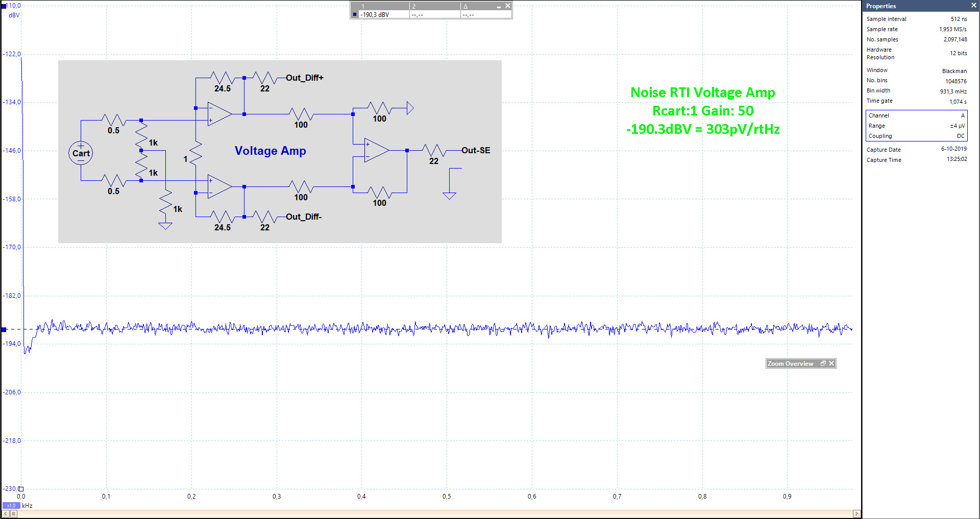Select the Window Blackman value
Viewport: 980px width, 519px height.
(954, 71)
